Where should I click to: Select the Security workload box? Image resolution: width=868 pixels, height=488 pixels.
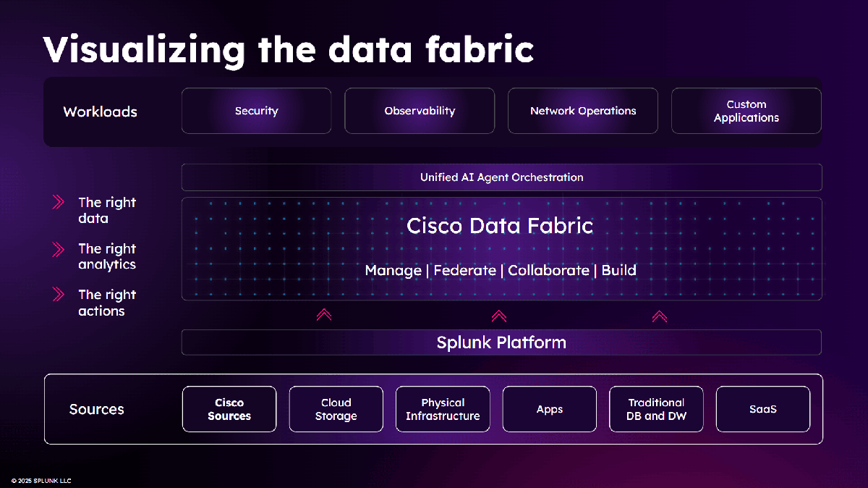256,111
